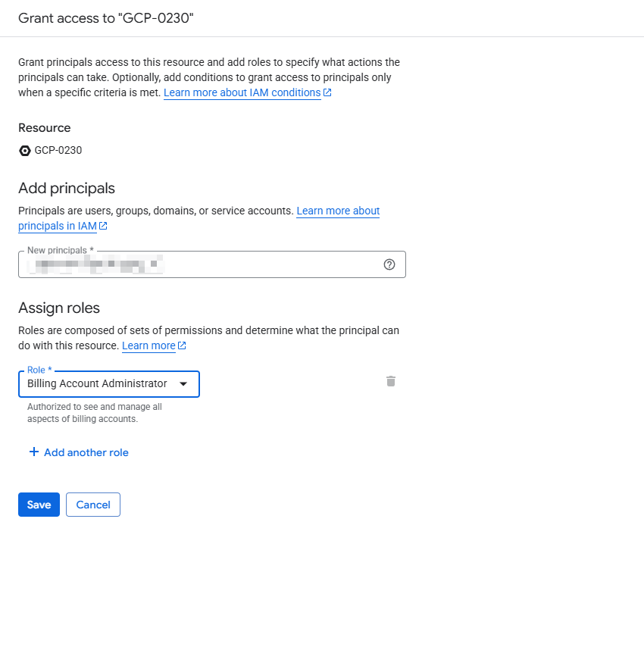Click the help icon in New principals field
This screenshot has width=644, height=669.
389,264
